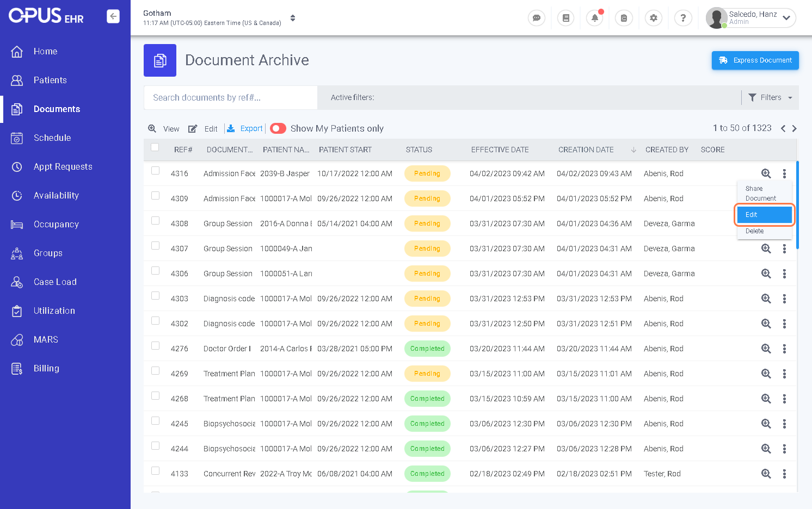The height and width of the screenshot is (509, 812).
Task: Open more options for document 4133
Action: pyautogui.click(x=784, y=474)
